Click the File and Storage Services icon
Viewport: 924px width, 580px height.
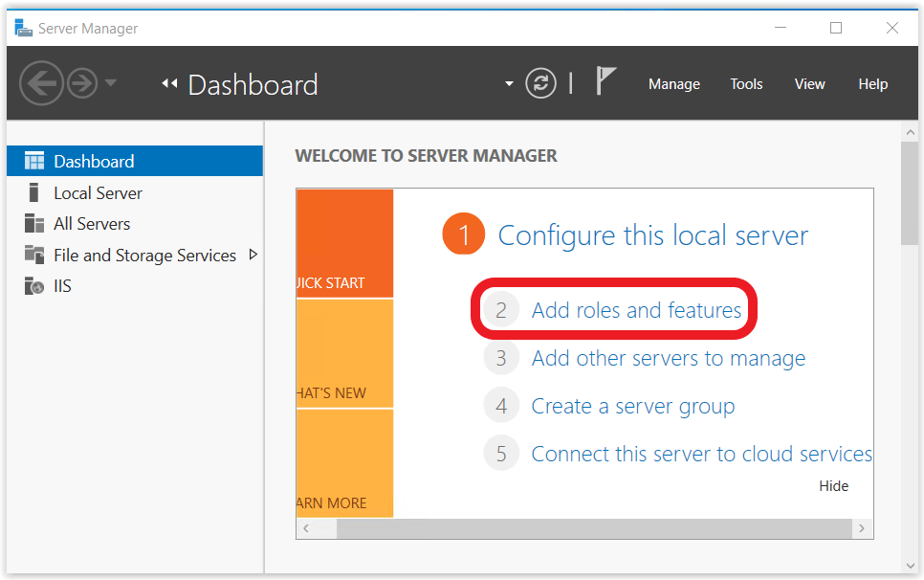34,255
